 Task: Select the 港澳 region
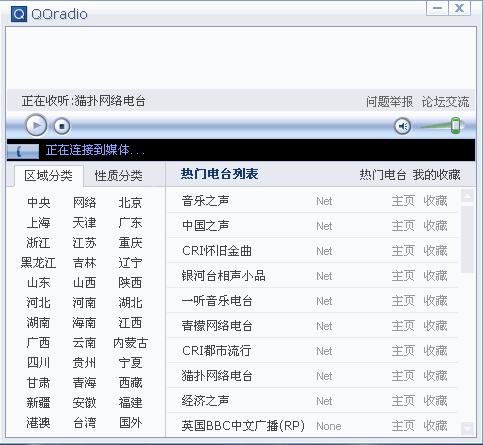[x=39, y=423]
